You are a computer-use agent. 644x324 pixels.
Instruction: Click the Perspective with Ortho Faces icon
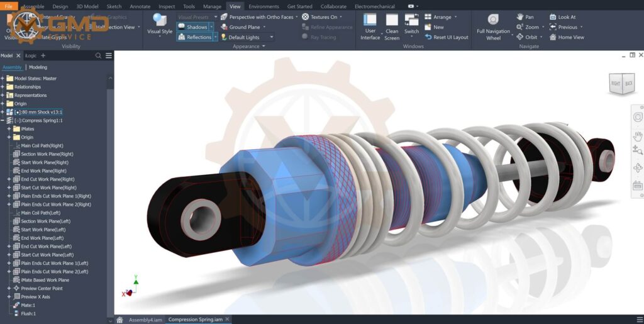(x=224, y=17)
